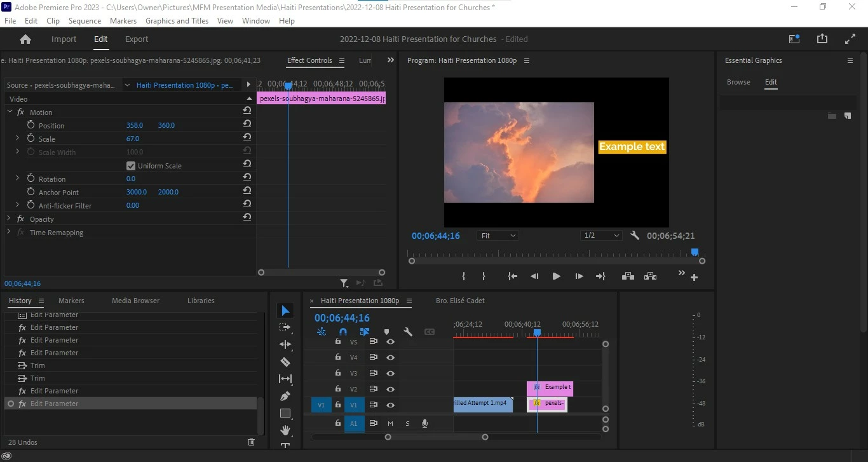This screenshot has height=462, width=868.
Task: Click the Home icon in the header
Action: [25, 39]
